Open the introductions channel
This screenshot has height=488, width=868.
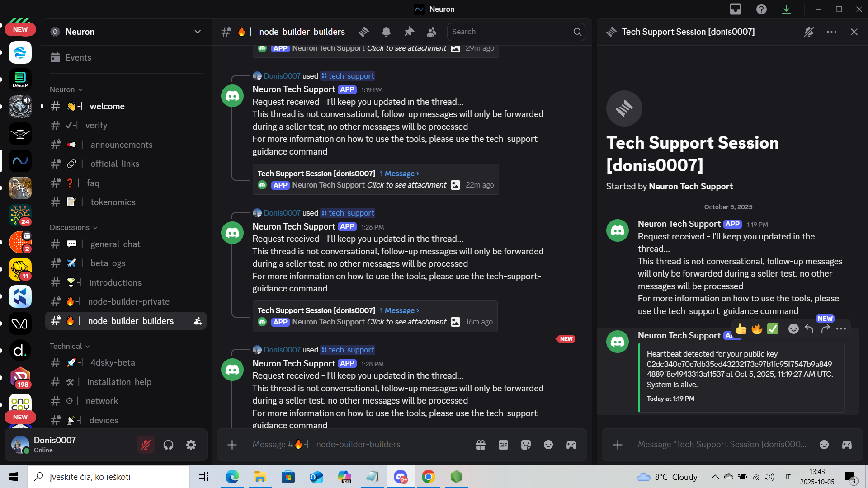click(126, 282)
